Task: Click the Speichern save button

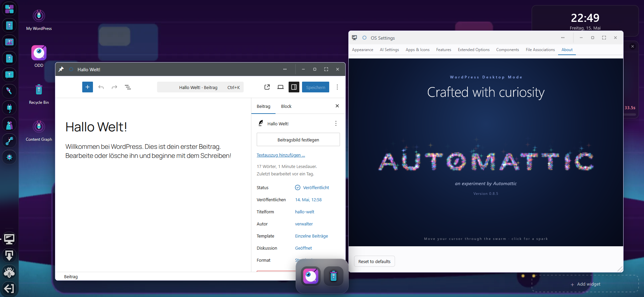Action: (x=315, y=87)
